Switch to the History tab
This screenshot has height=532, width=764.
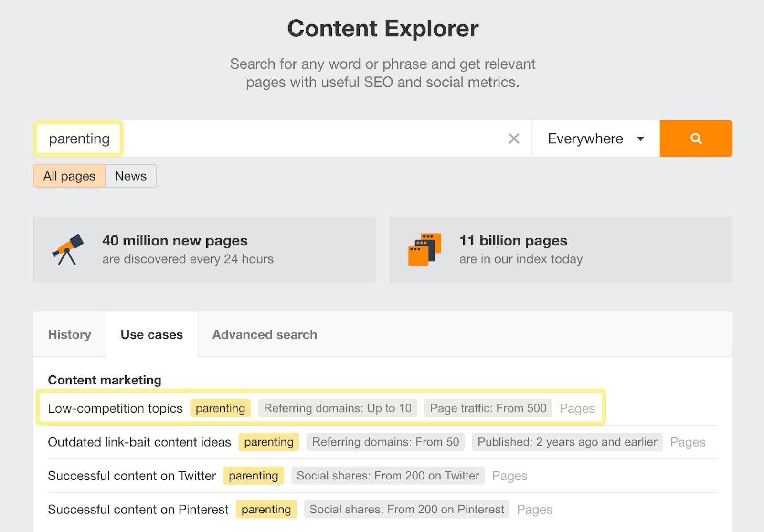point(69,334)
